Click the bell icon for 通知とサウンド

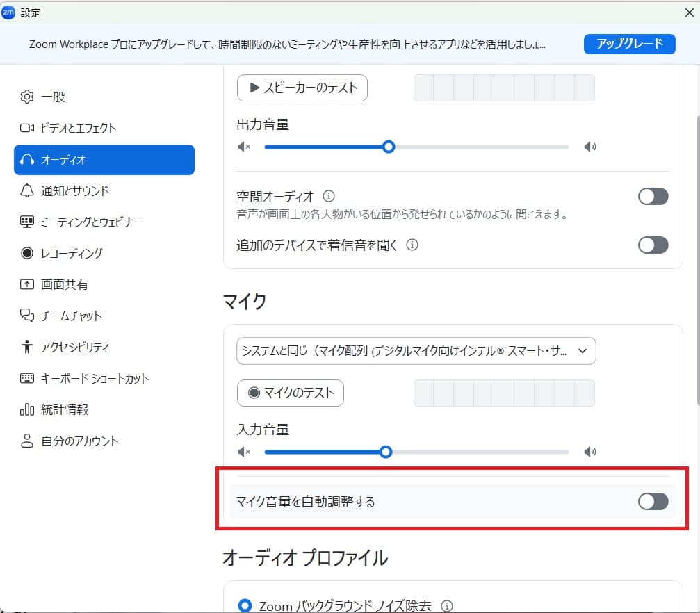(27, 190)
